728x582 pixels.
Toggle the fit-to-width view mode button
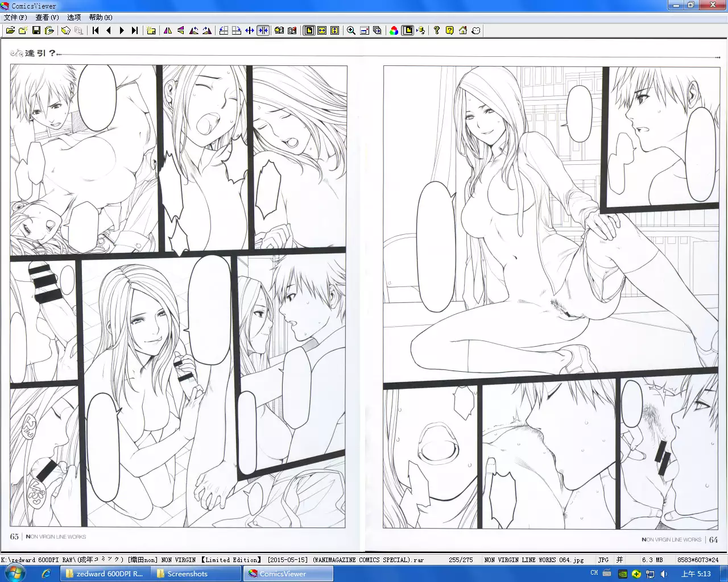[322, 31]
